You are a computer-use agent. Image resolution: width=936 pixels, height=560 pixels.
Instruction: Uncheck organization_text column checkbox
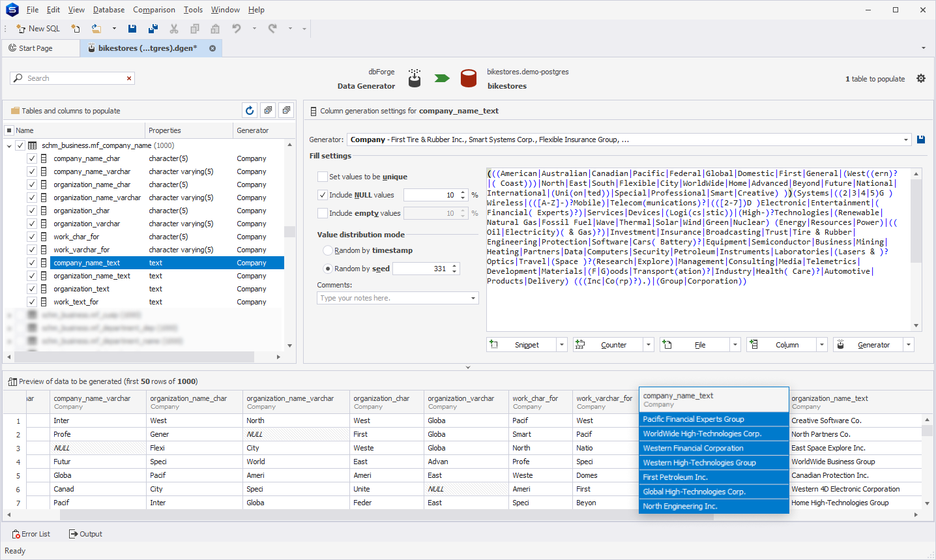[31, 289]
